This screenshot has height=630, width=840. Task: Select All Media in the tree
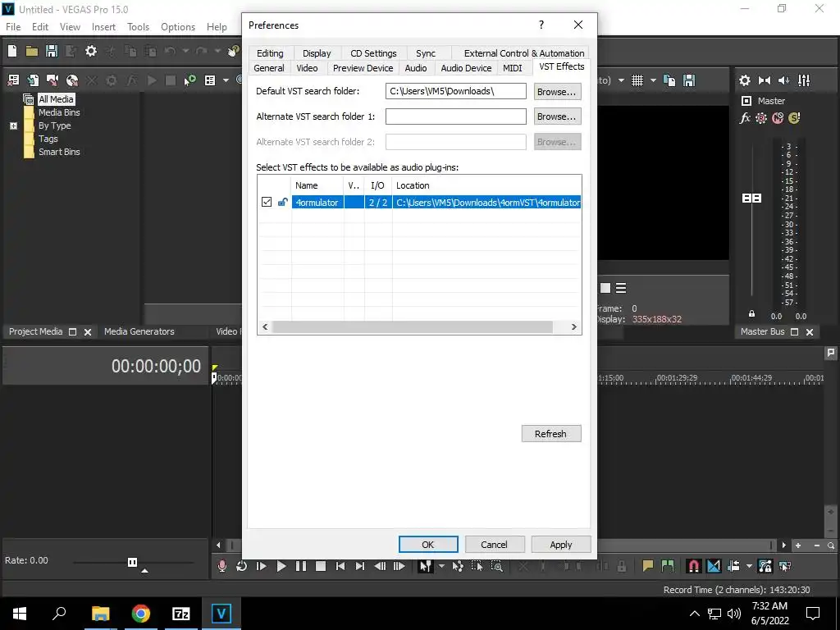(x=56, y=99)
